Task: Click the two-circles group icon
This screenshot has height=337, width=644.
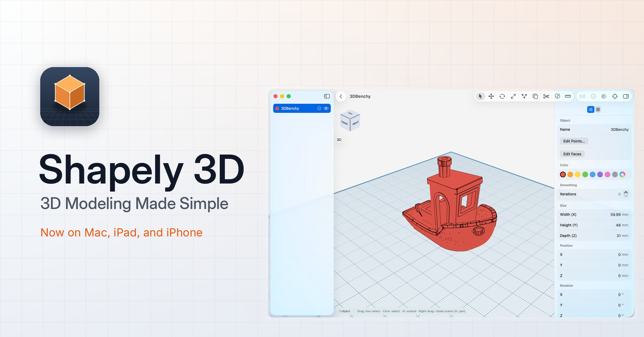Action: coord(582,96)
